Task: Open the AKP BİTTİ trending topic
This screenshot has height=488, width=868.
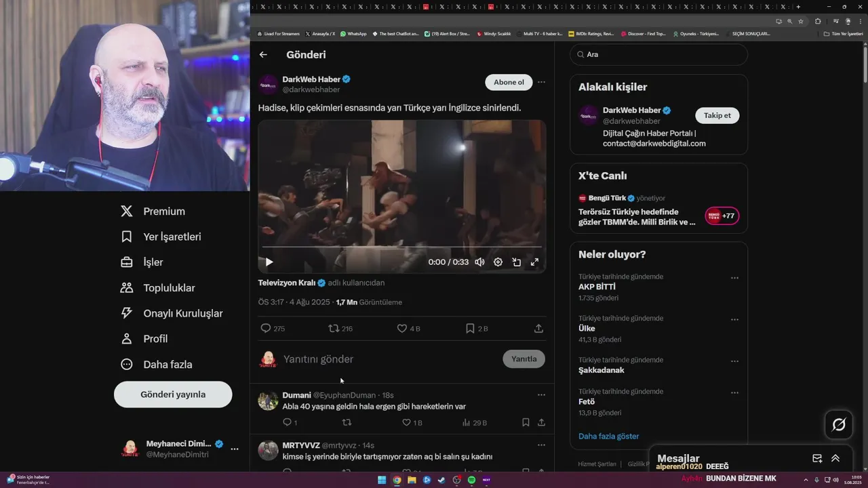Action: pyautogui.click(x=597, y=287)
